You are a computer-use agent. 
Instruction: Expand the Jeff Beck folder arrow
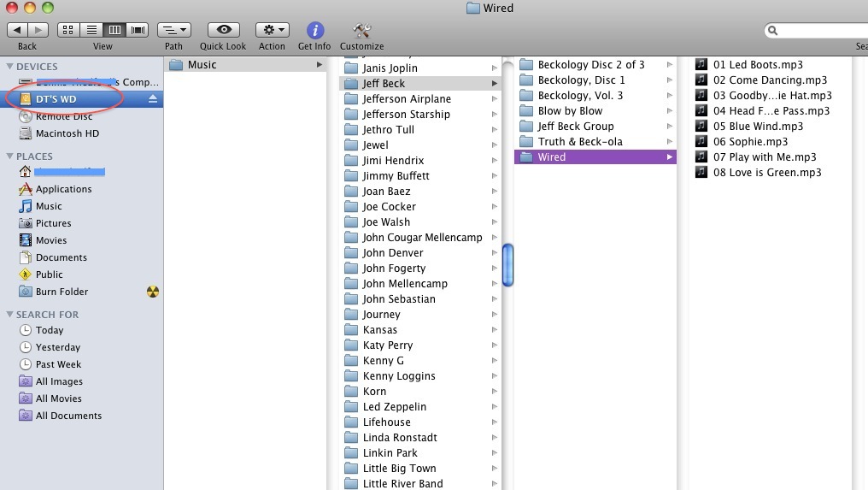pyautogui.click(x=495, y=84)
